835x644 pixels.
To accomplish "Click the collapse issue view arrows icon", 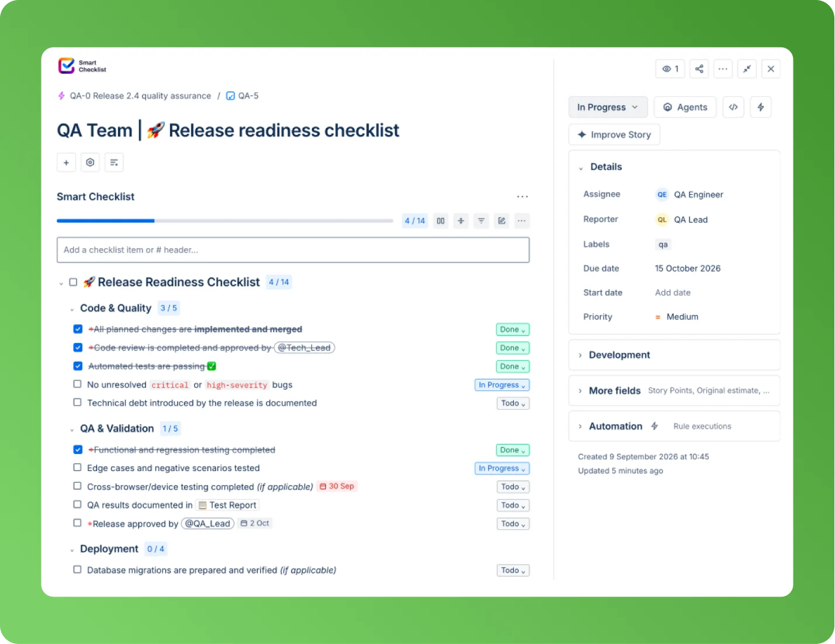I will click(747, 69).
